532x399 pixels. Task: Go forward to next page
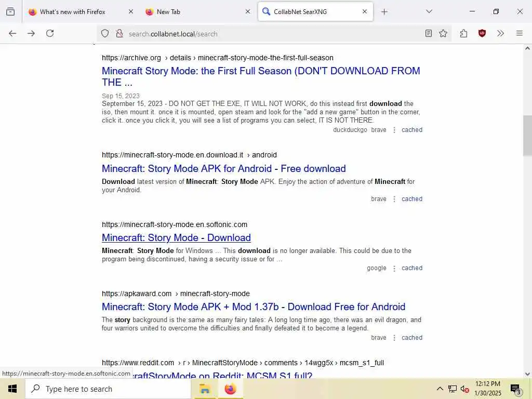coord(31,33)
